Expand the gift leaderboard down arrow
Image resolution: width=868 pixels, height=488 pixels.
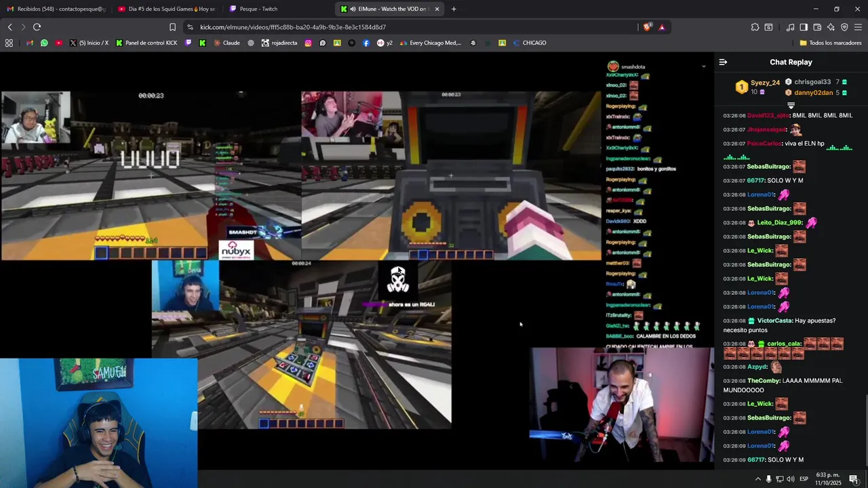coord(791,106)
